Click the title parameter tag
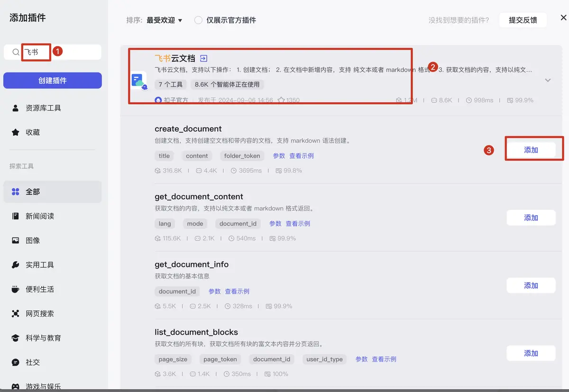 click(164, 155)
